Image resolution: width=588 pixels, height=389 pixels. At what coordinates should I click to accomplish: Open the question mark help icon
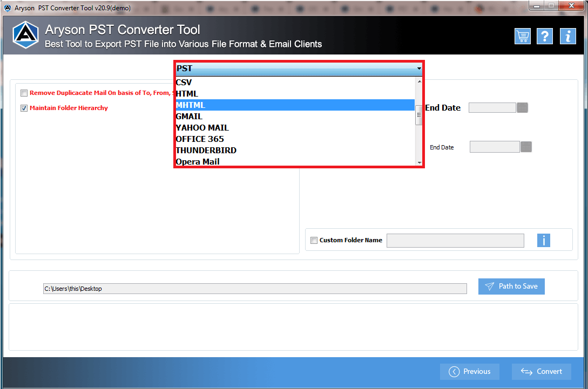pos(545,36)
